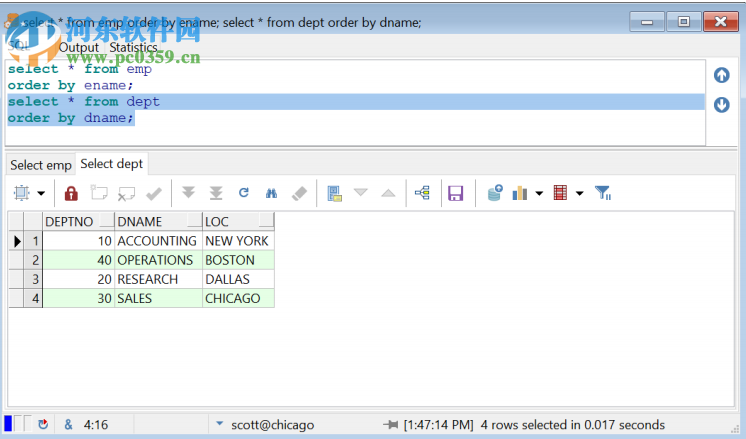The height and width of the screenshot is (439, 746).
Task: Click the cursor position 4:16 in status bar
Action: [x=96, y=424]
